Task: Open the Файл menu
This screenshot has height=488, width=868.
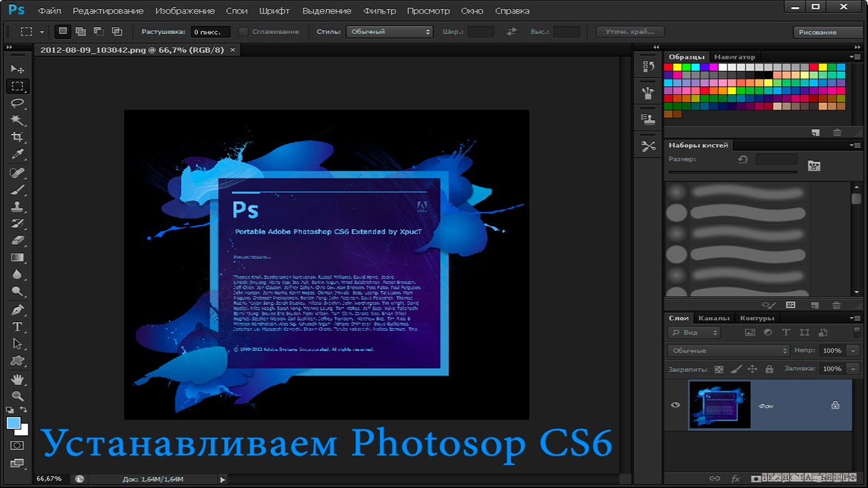Action: [x=50, y=11]
